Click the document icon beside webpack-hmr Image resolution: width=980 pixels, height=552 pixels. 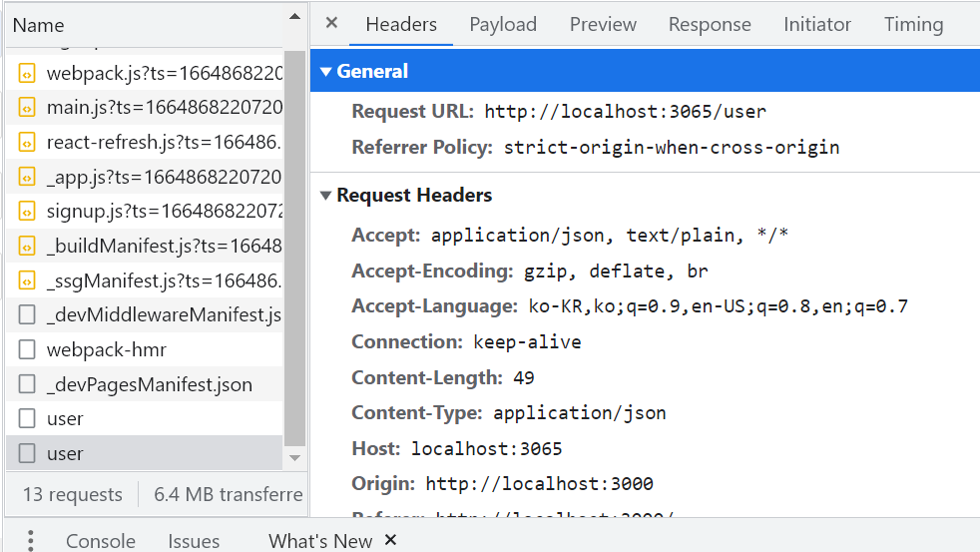[x=28, y=349]
